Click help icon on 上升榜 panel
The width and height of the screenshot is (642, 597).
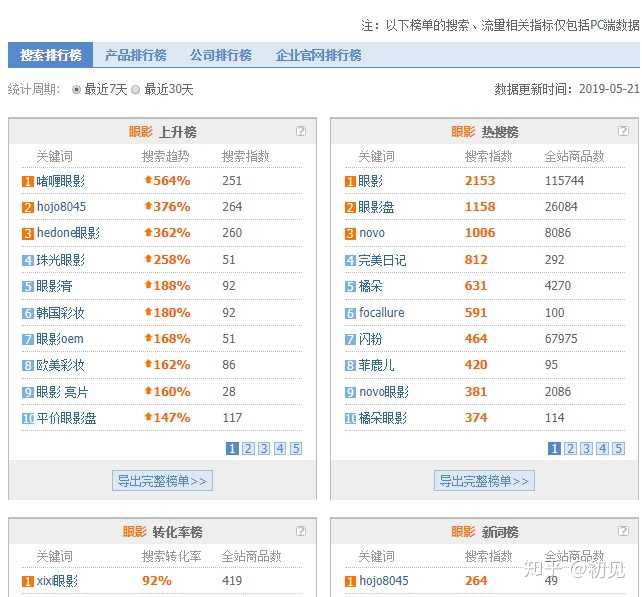[x=301, y=131]
